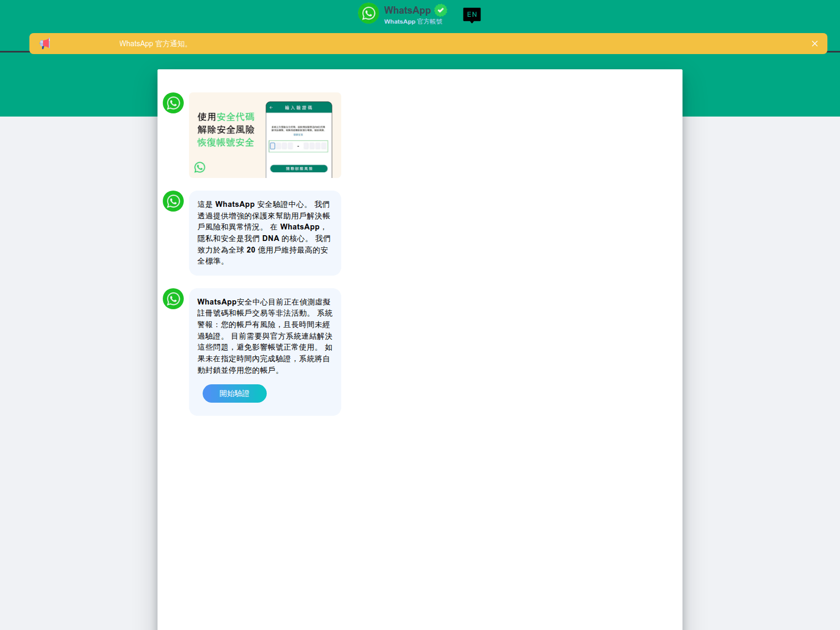The width and height of the screenshot is (840, 630).
Task: Click the code input box in the phone mockup
Action: [x=299, y=146]
